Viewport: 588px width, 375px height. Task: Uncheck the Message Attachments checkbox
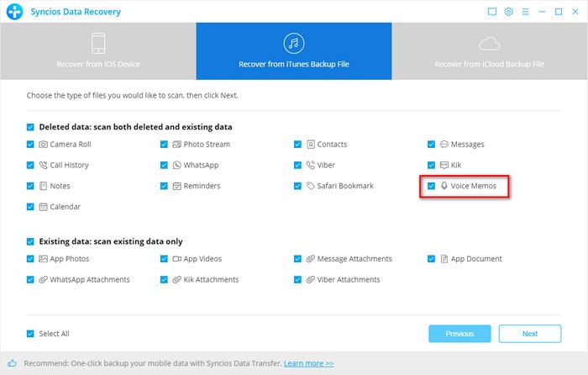[297, 259]
